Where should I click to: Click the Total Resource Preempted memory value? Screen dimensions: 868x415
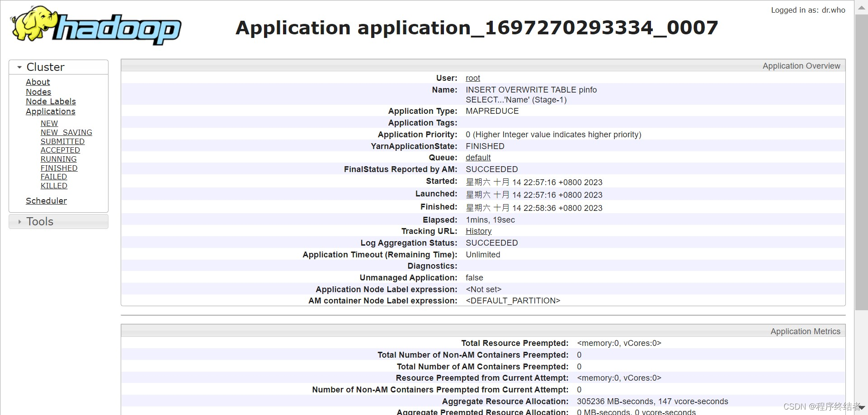pos(619,343)
